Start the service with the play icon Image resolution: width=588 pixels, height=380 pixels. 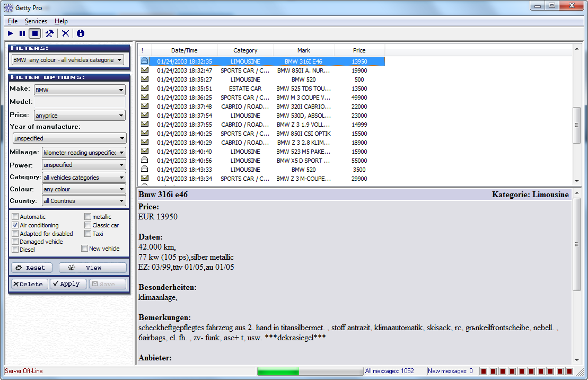(x=11, y=33)
